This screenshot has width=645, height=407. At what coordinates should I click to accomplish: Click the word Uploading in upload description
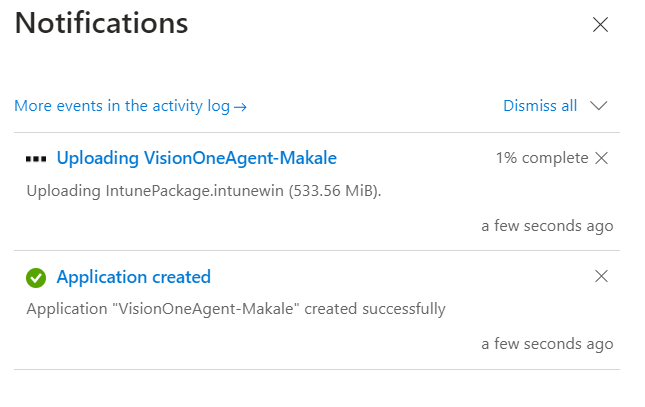click(63, 191)
